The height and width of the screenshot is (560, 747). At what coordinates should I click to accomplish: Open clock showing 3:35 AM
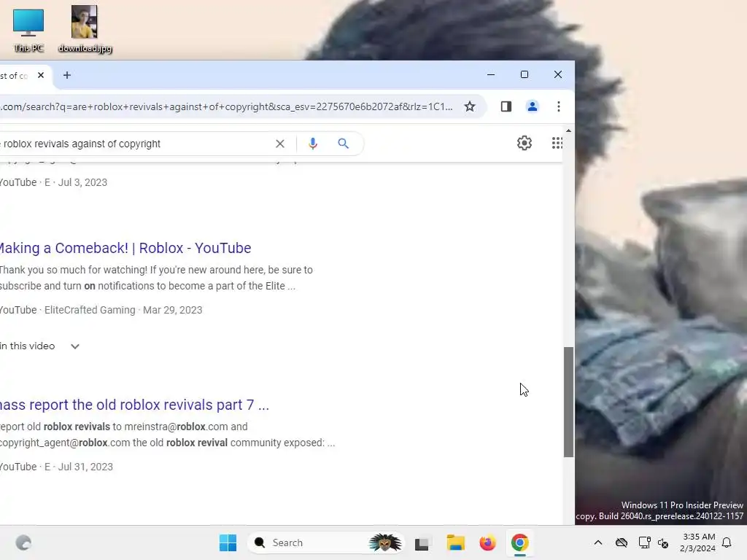tap(698, 542)
